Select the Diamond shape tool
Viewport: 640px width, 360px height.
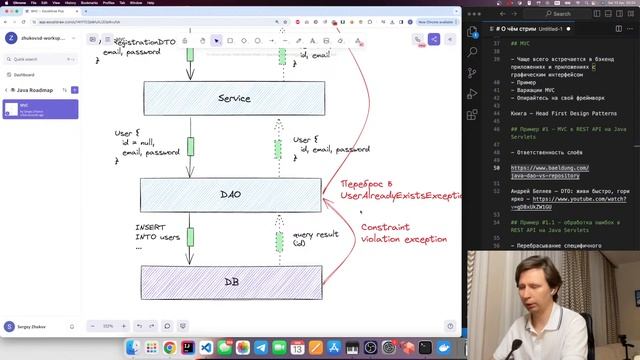pyautogui.click(x=244, y=41)
